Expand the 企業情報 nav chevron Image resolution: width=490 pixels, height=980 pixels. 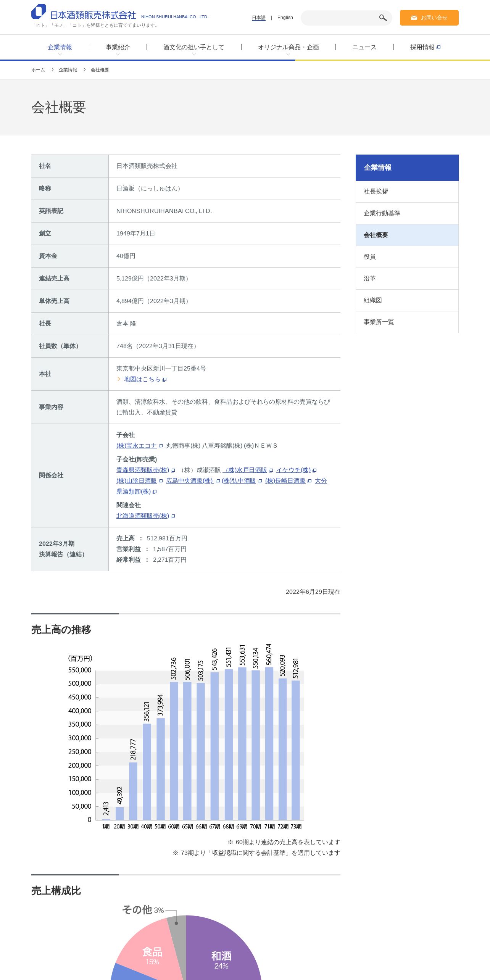60,55
